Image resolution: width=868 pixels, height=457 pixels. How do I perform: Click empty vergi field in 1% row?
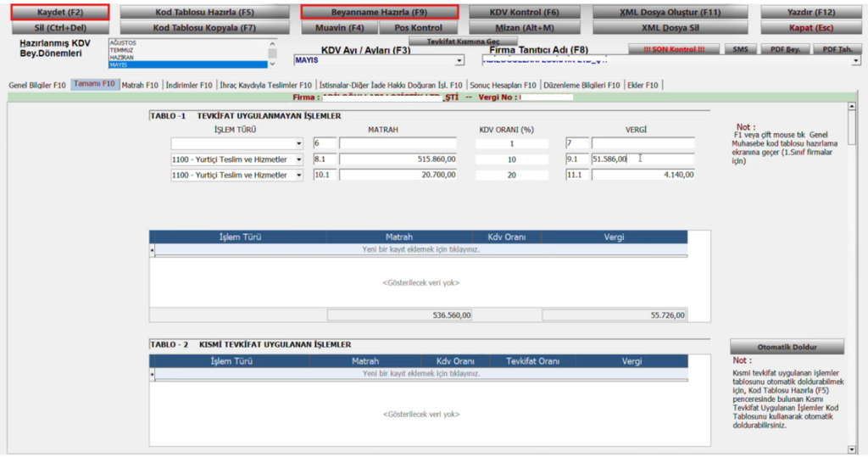click(x=643, y=143)
